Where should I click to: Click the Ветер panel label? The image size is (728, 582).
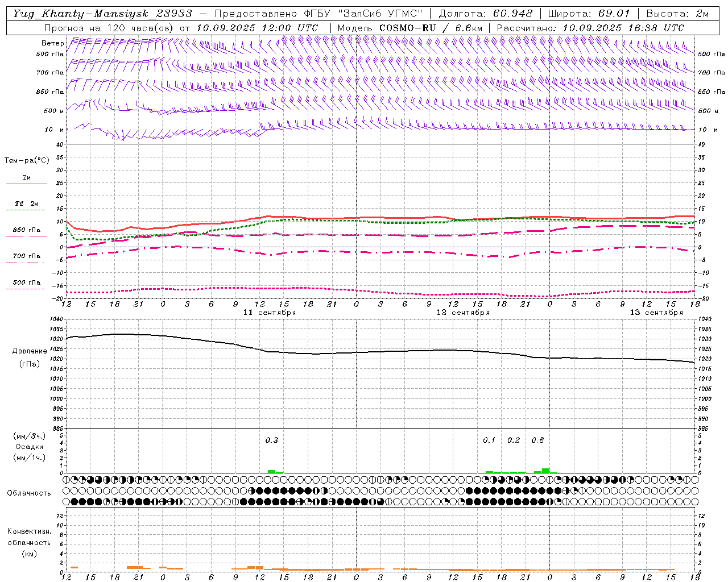52,43
